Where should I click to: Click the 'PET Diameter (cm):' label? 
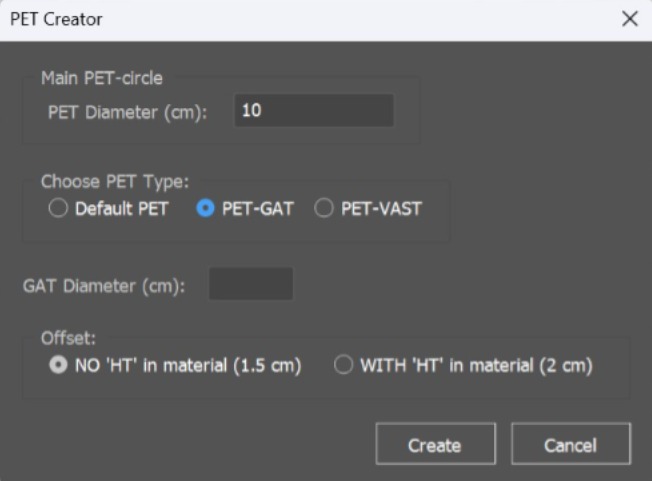point(127,111)
